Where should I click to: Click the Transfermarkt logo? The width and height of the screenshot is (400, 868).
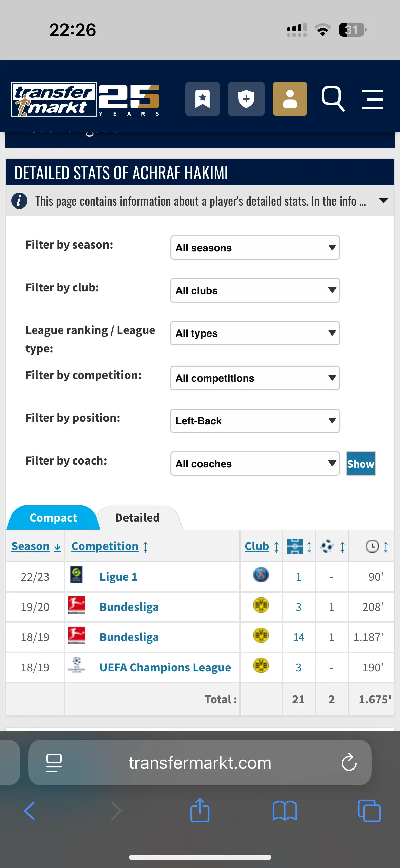(x=85, y=100)
